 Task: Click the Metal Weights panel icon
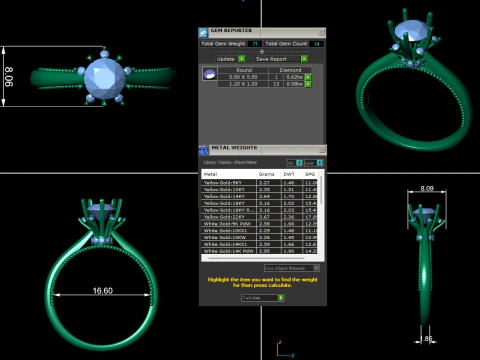click(x=204, y=150)
